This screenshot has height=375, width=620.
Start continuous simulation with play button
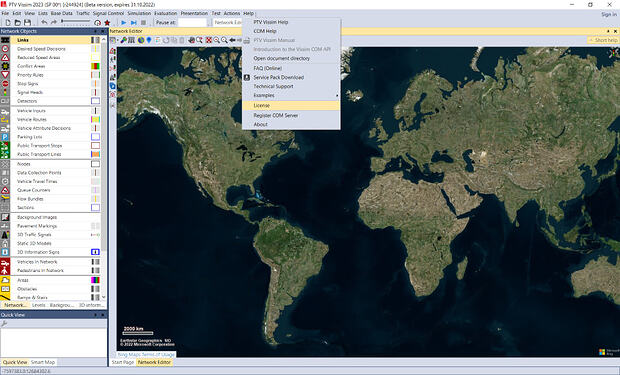[124, 23]
